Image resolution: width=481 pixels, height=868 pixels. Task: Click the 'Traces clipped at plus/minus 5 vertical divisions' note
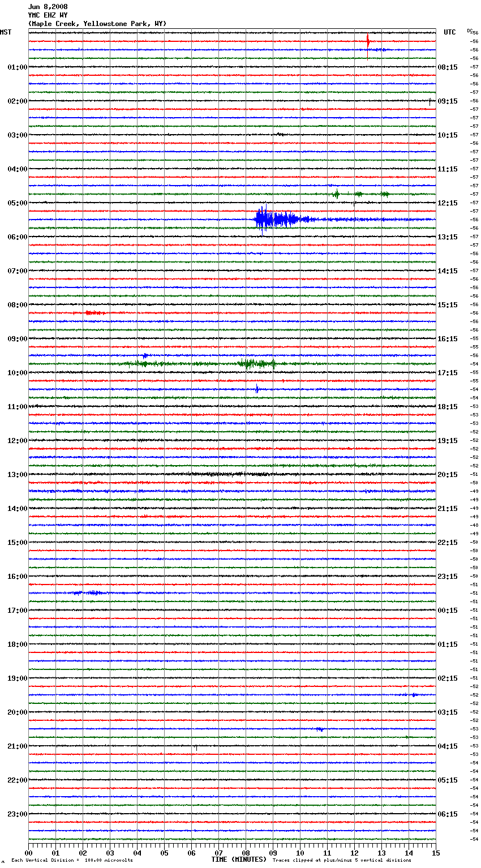[x=342, y=860]
